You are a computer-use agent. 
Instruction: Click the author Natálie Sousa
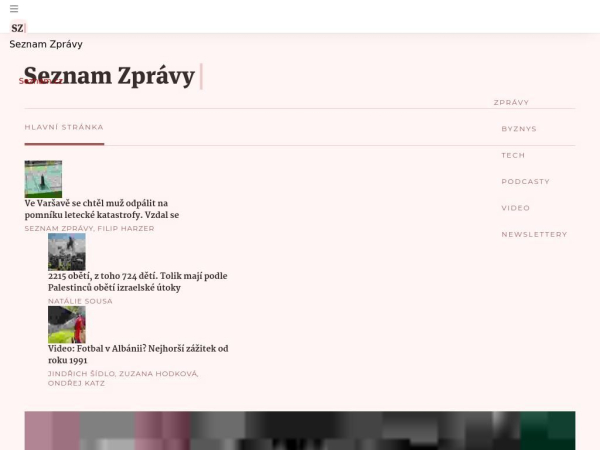pyautogui.click(x=80, y=301)
